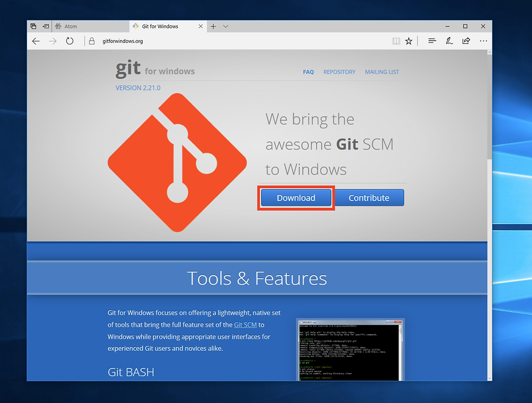Click the Contribute button

pos(369,197)
